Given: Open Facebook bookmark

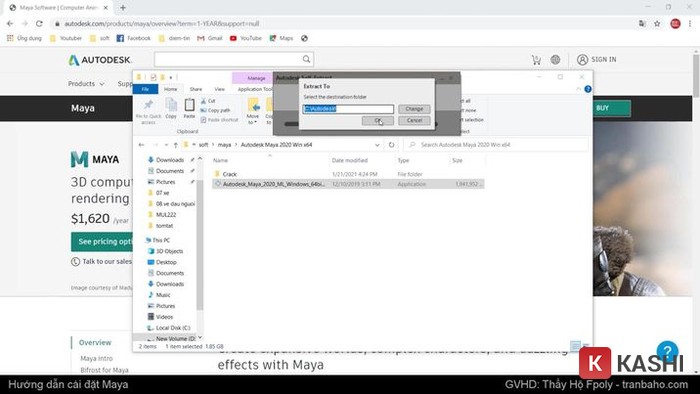Looking at the screenshot, I should pos(133,38).
